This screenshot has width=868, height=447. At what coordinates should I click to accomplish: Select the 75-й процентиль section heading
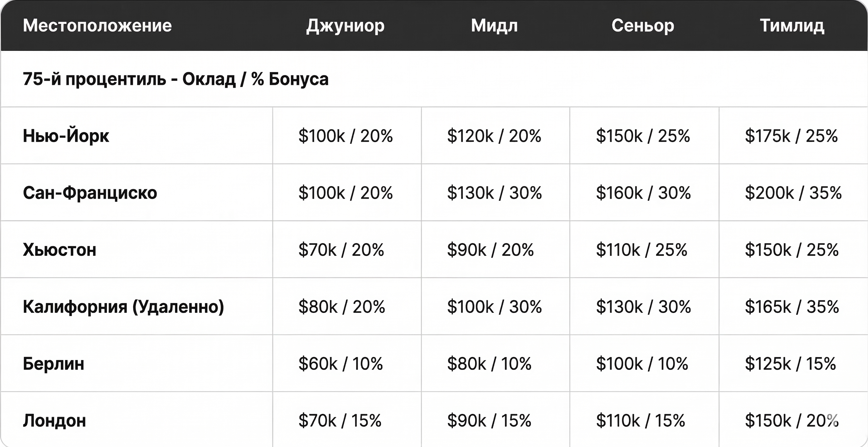coord(176,79)
